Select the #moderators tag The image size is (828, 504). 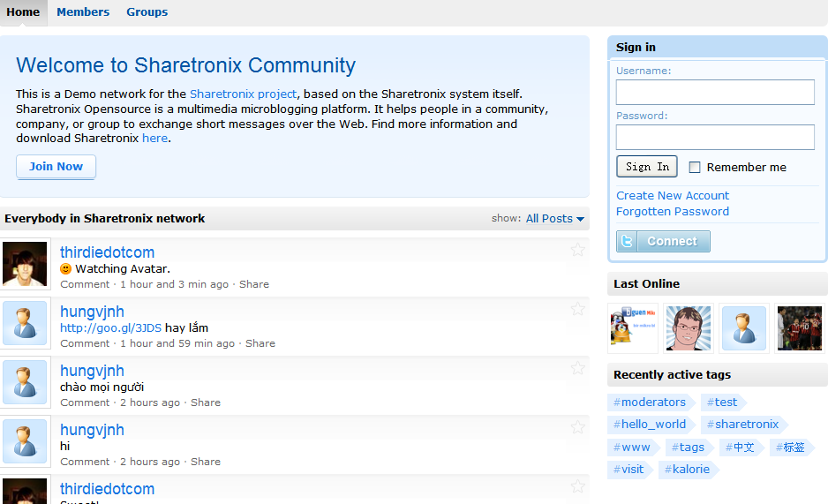(650, 402)
